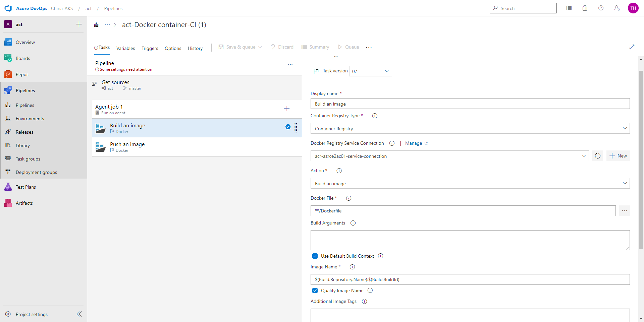The width and height of the screenshot is (644, 322).
Task: Click info icon beside Docker File label
Action: (x=349, y=198)
